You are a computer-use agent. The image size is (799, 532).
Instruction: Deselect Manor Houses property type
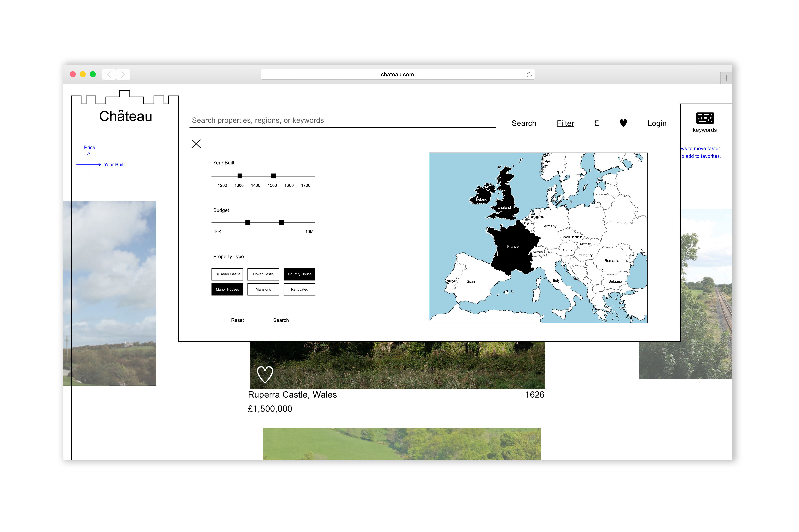point(227,289)
